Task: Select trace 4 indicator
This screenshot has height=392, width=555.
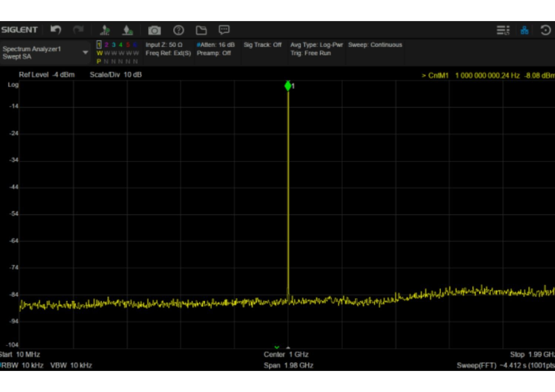Action: click(x=121, y=45)
